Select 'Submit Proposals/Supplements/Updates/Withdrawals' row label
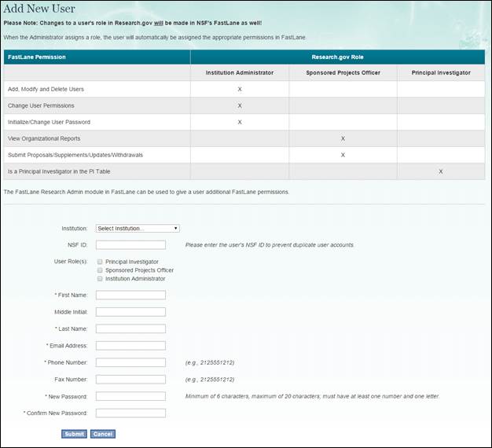 tap(75, 155)
